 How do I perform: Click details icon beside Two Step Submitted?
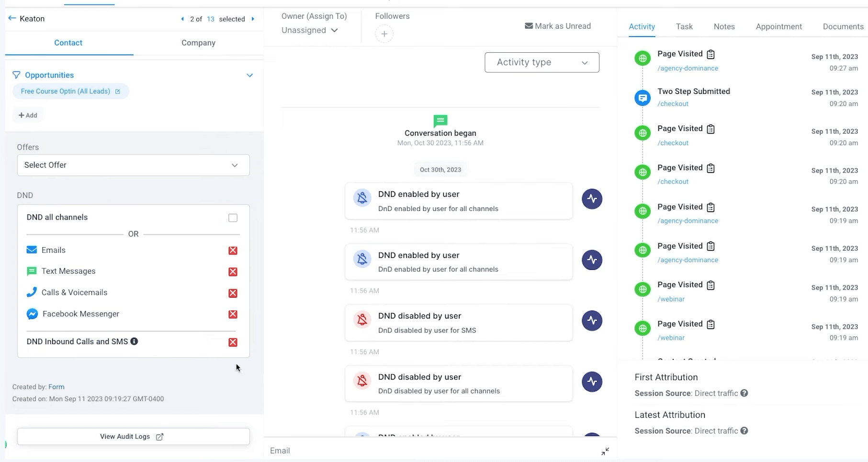tap(643, 98)
